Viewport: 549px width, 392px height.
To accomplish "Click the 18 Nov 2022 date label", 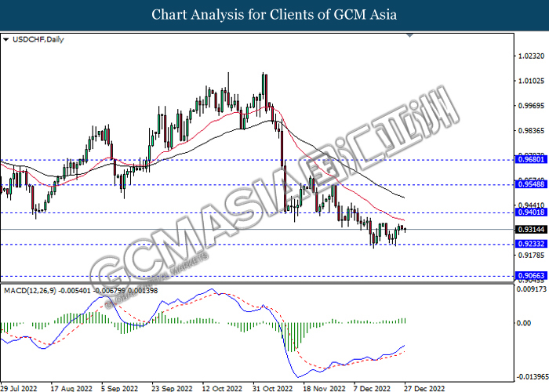I will click(324, 388).
